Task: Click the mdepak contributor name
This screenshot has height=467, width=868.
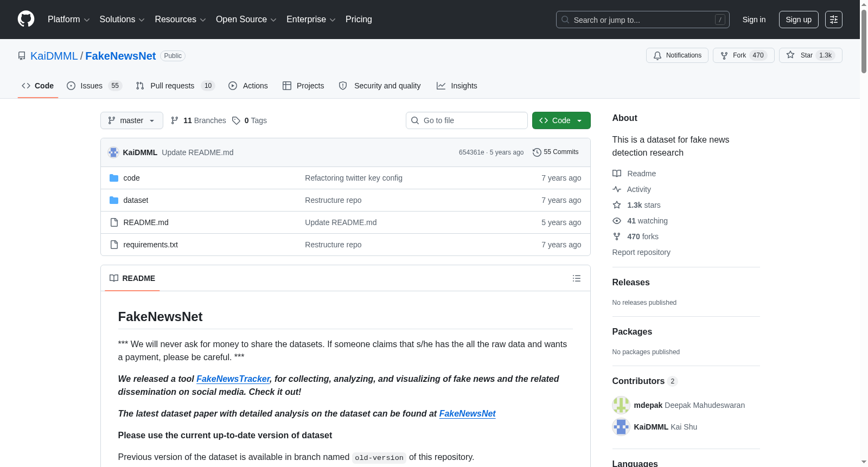Action: click(x=648, y=405)
